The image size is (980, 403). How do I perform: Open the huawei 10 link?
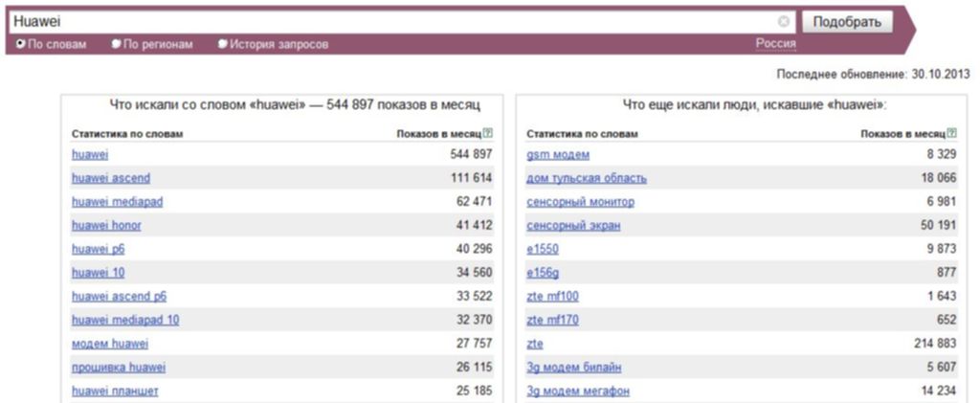[99, 273]
